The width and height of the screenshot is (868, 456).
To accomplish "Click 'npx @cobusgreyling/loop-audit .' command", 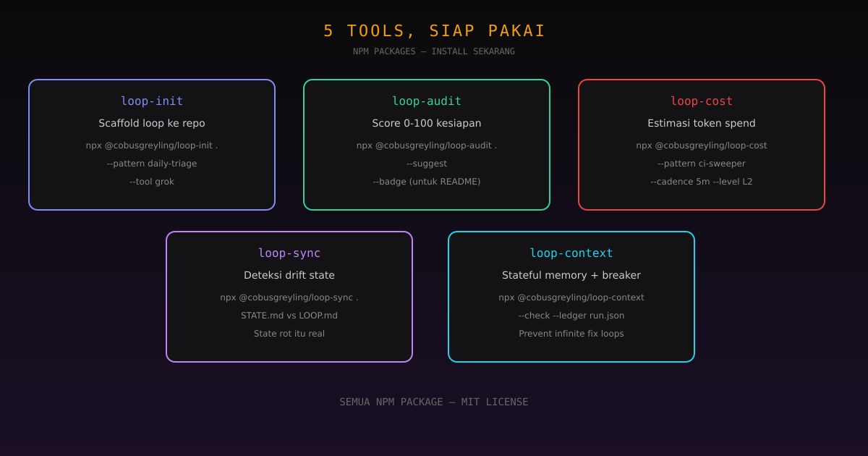I will click(x=427, y=145).
